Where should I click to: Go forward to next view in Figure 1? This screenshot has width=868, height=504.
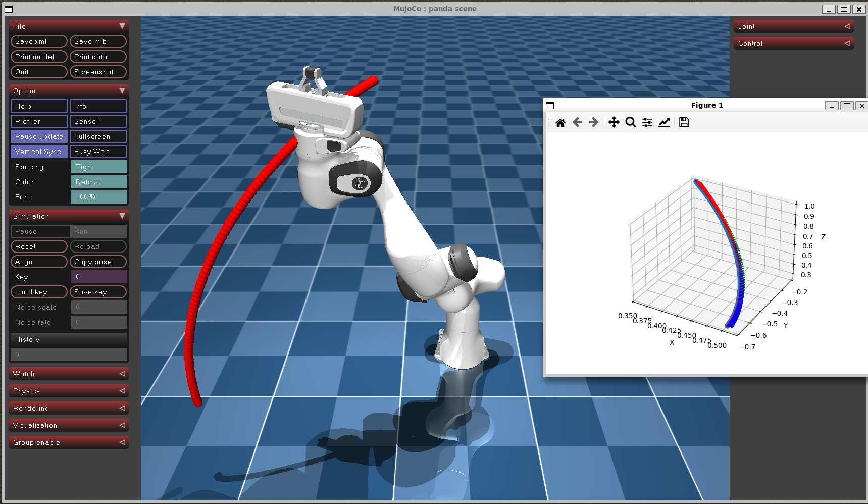(594, 122)
